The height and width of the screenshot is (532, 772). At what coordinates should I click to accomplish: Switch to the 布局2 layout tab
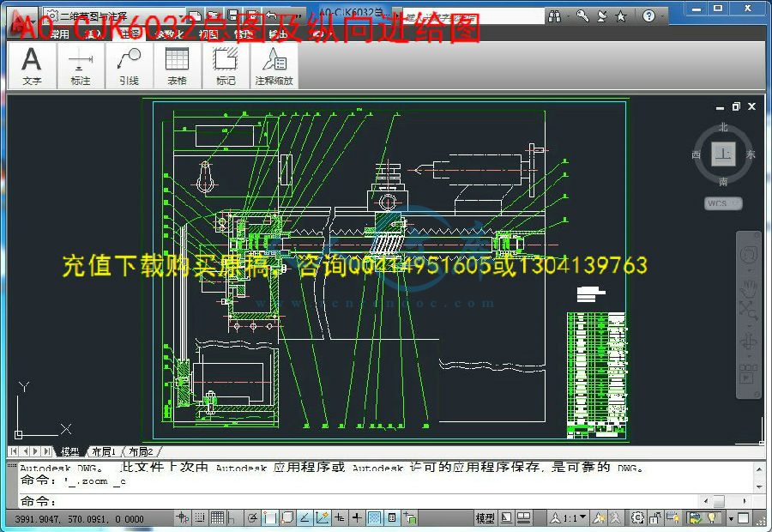pos(141,451)
